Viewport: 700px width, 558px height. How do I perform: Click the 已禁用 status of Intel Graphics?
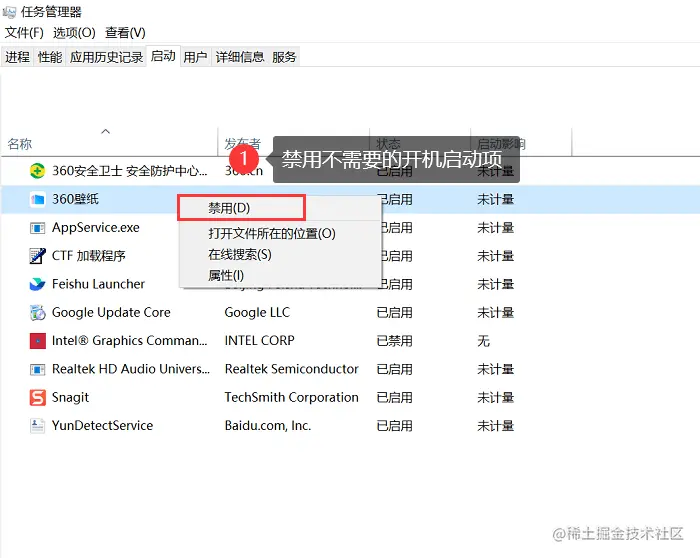coord(394,341)
